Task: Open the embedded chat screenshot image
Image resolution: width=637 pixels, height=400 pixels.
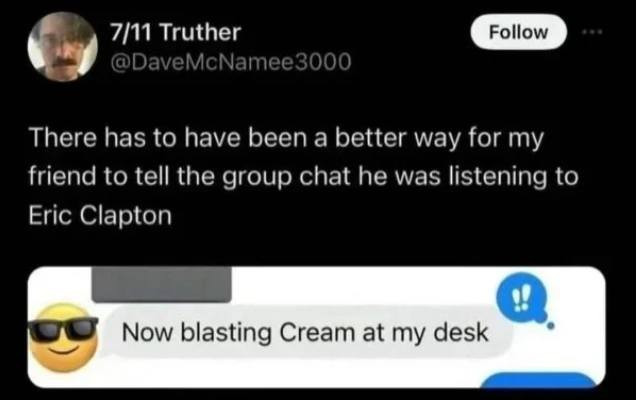Action: [x=316, y=327]
